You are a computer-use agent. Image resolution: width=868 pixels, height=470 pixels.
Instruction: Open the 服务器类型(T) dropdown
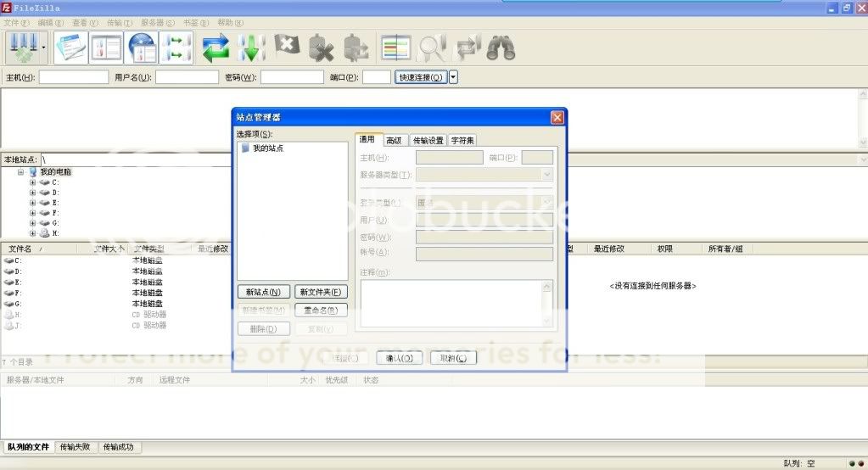[x=484, y=175]
